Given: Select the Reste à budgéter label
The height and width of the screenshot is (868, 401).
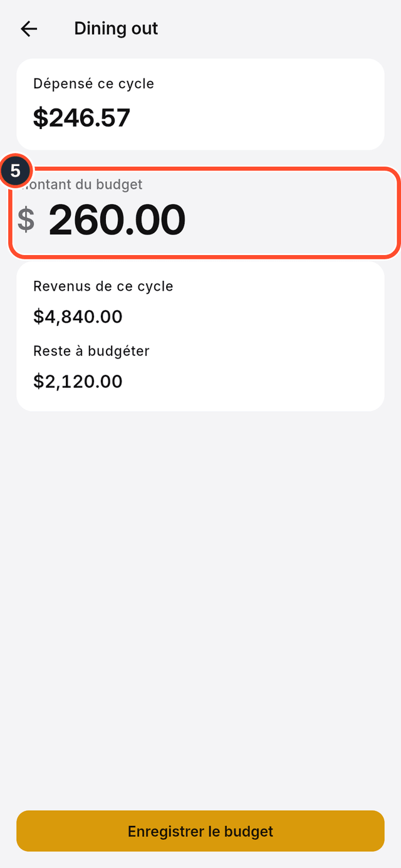Looking at the screenshot, I should (91, 351).
